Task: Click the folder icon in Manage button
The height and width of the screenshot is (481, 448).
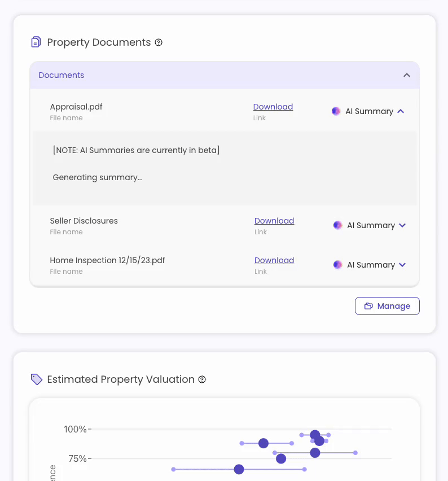Action: coord(368,306)
